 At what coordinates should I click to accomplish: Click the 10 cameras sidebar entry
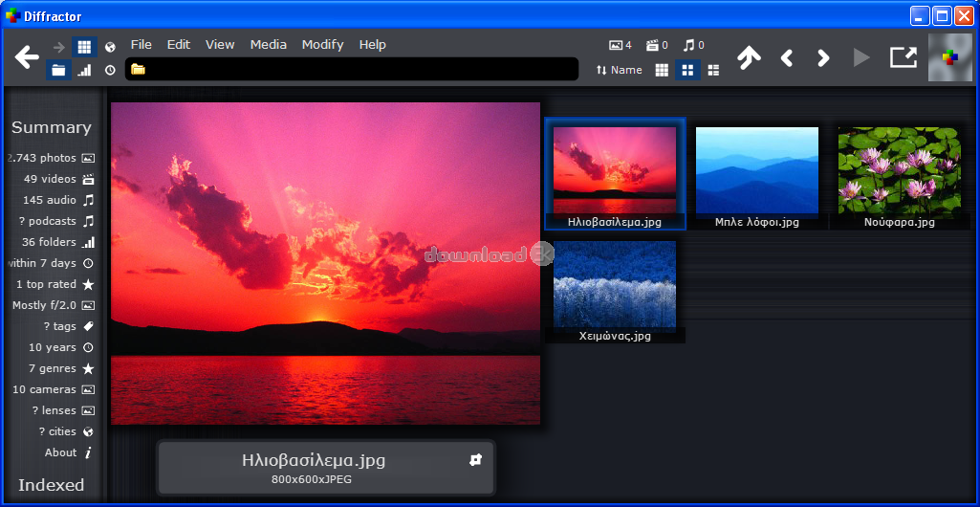(54, 389)
